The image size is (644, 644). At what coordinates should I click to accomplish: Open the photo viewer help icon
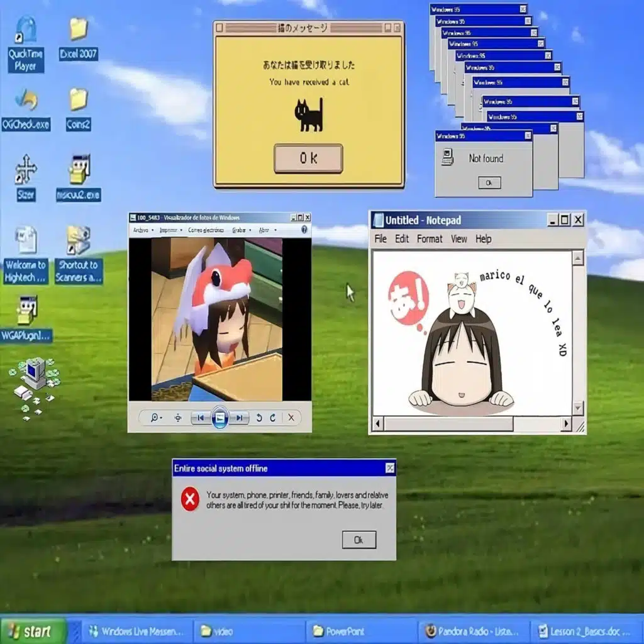(304, 230)
